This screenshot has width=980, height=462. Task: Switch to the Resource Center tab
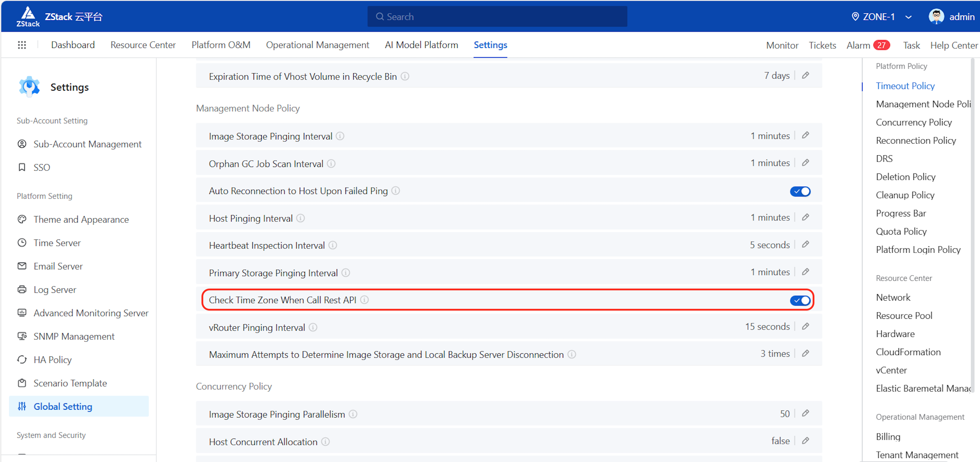(x=143, y=45)
